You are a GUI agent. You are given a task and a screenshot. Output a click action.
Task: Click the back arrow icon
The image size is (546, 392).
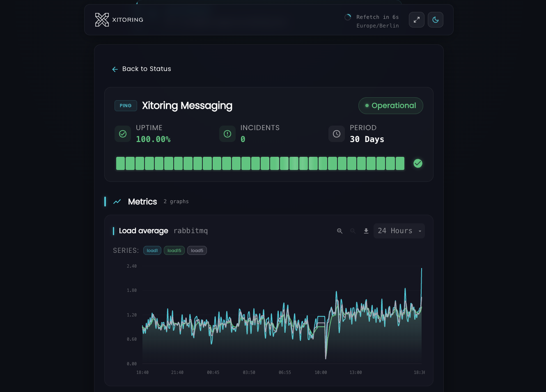115,69
